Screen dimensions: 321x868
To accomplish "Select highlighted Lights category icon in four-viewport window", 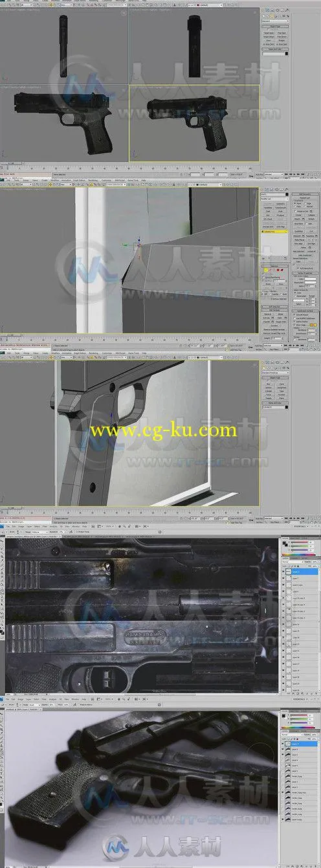I will (x=272, y=16).
